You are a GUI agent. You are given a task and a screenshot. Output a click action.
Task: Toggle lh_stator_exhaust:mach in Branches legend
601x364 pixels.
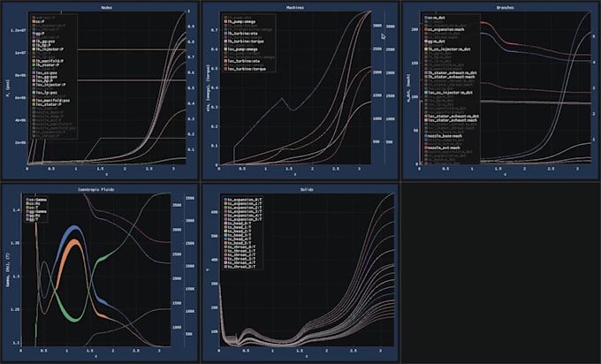pyautogui.click(x=450, y=77)
